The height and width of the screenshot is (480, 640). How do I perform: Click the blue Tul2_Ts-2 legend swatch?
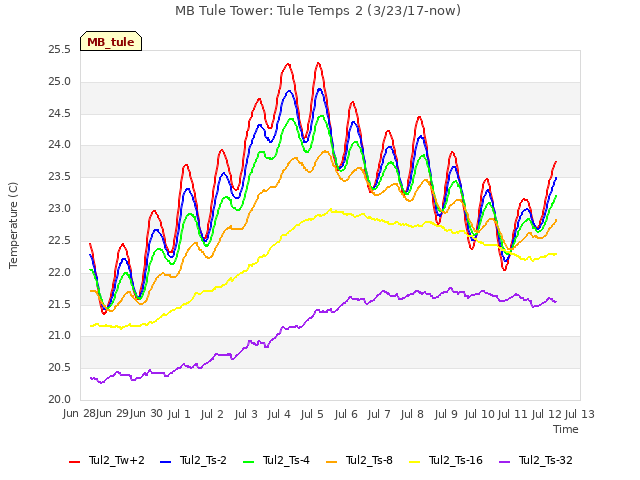pyautogui.click(x=165, y=462)
